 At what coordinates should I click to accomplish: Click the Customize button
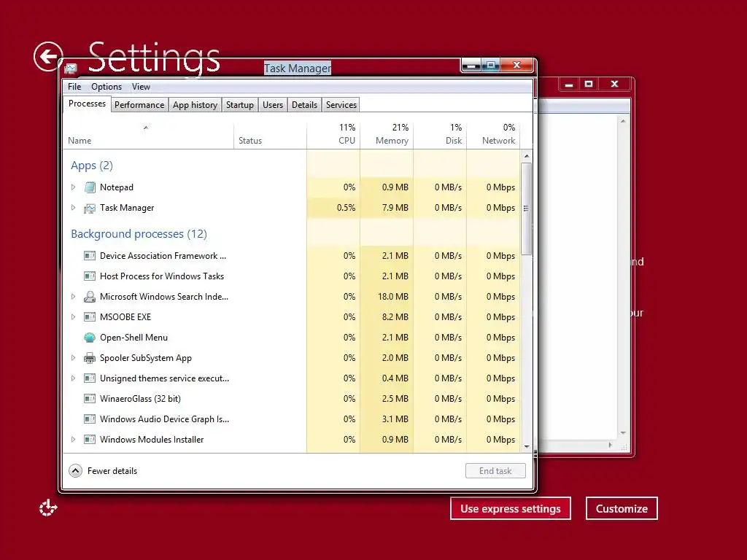click(622, 508)
